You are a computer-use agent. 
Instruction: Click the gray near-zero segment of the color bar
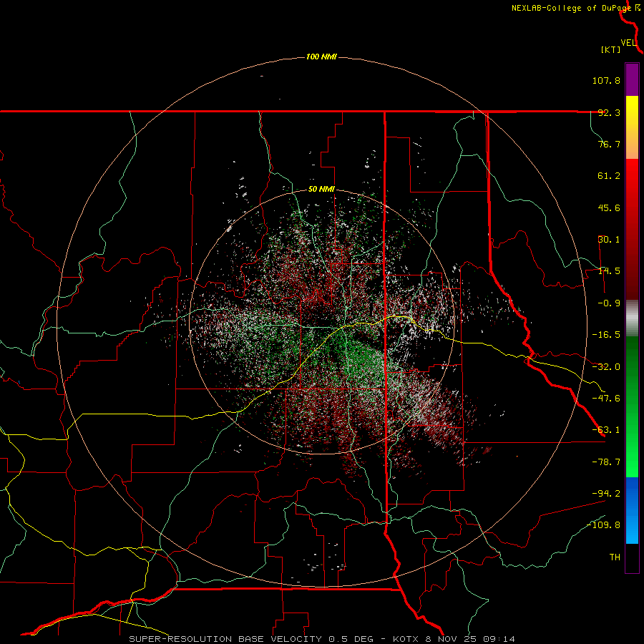click(x=632, y=318)
